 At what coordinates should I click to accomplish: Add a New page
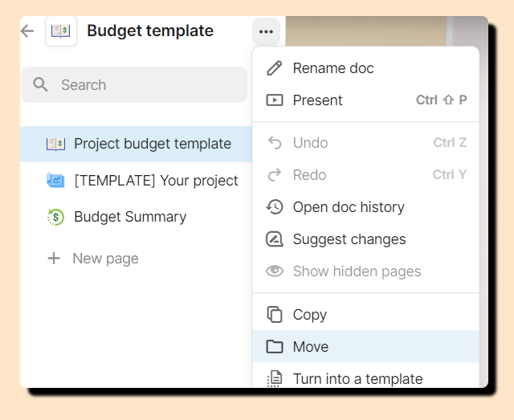pyautogui.click(x=105, y=259)
